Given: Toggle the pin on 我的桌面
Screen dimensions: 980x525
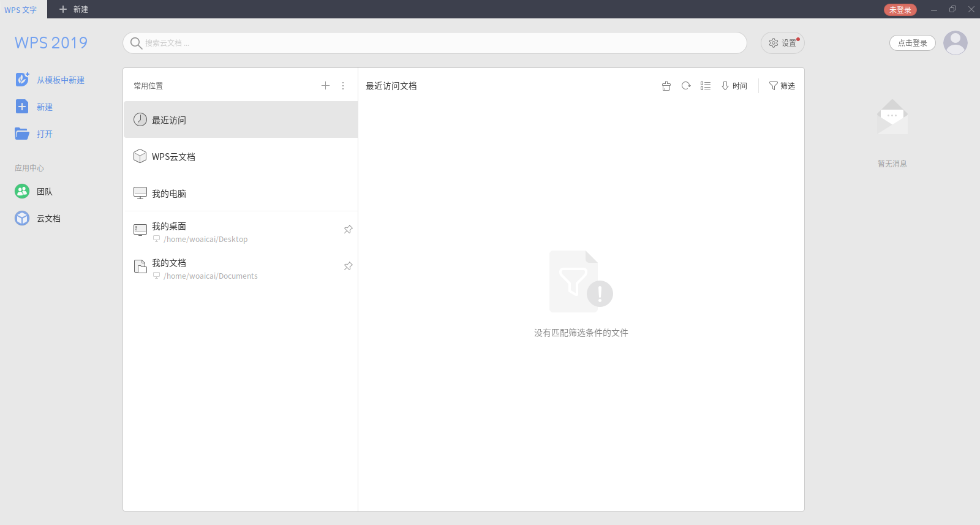Looking at the screenshot, I should [x=348, y=229].
